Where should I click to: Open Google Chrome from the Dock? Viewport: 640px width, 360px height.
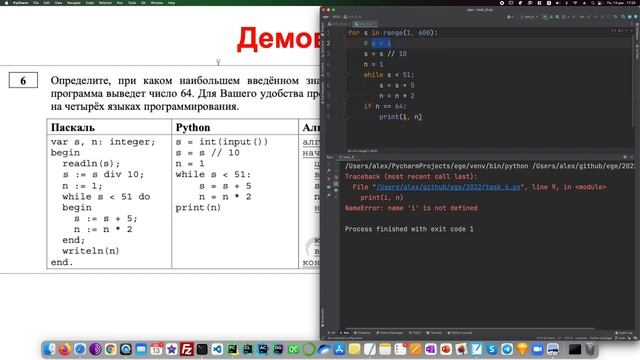click(110, 349)
